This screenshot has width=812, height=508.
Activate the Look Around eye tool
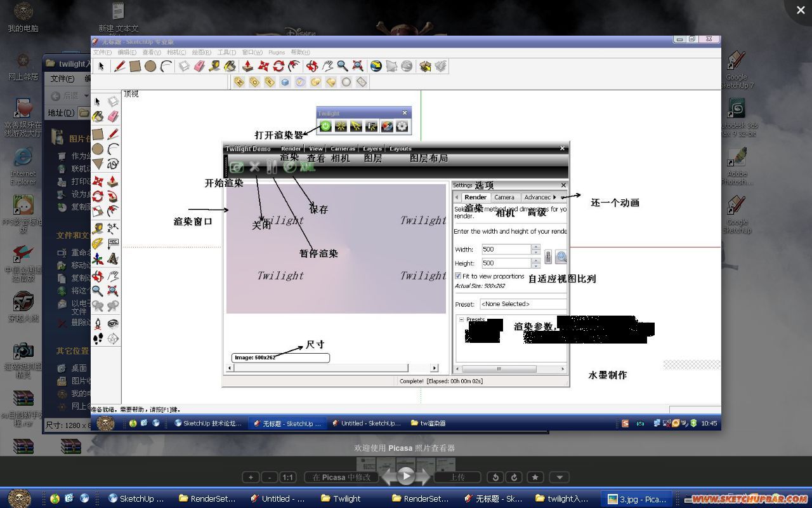[113, 323]
